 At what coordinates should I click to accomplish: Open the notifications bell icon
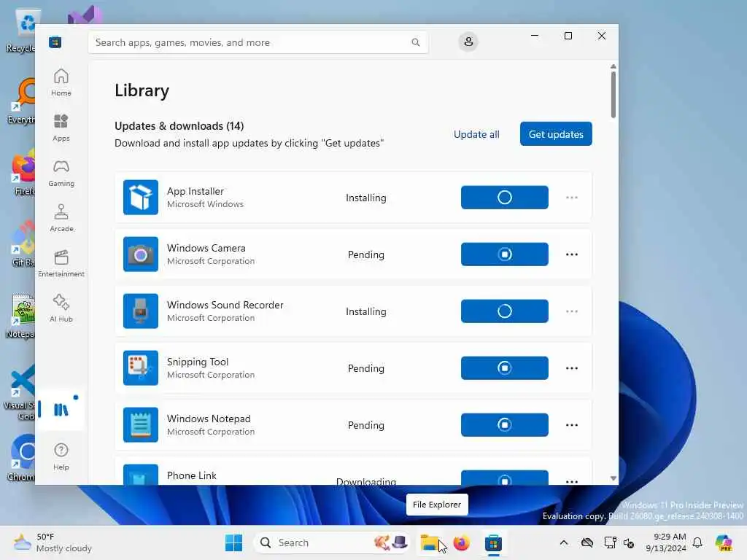click(x=697, y=542)
